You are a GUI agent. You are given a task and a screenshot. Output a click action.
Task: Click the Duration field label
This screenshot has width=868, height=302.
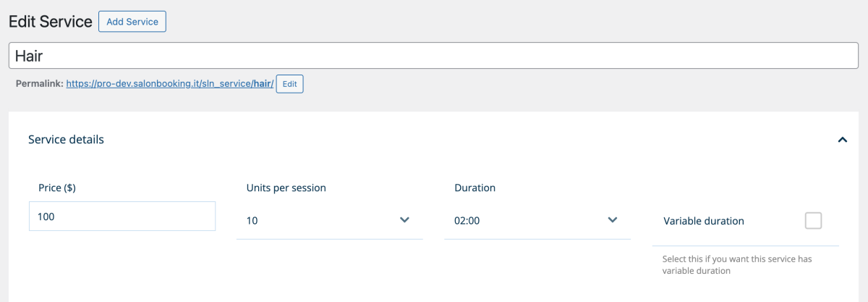pyautogui.click(x=475, y=188)
